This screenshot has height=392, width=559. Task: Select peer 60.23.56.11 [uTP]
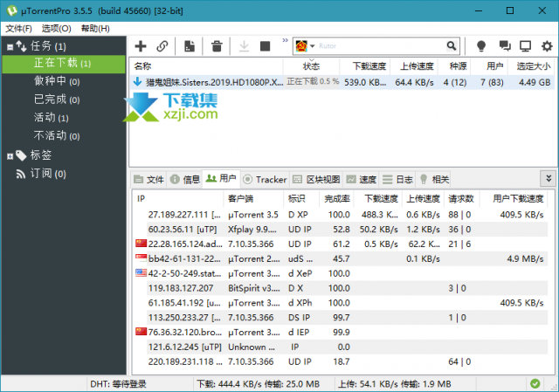341,230
